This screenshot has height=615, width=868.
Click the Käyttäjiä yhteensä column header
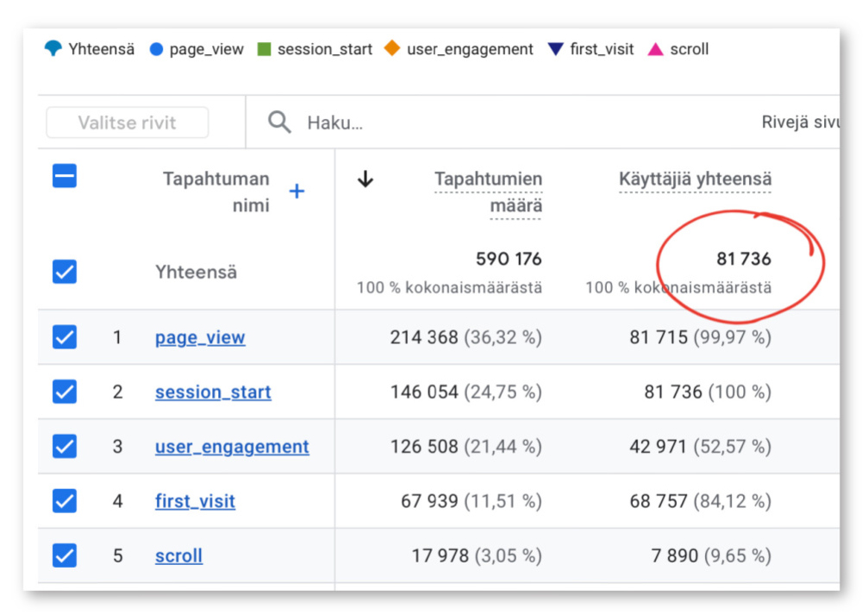pyautogui.click(x=695, y=179)
